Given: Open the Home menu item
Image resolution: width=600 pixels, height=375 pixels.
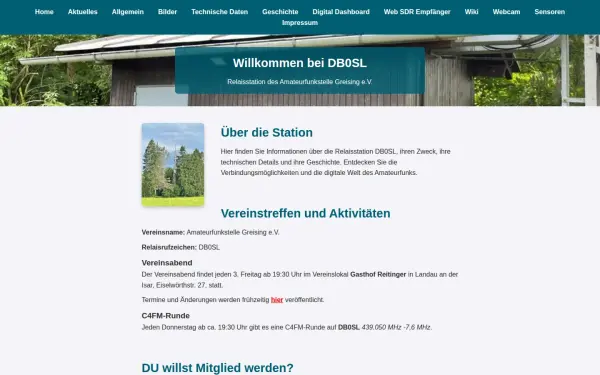Looking at the screenshot, I should point(44,12).
